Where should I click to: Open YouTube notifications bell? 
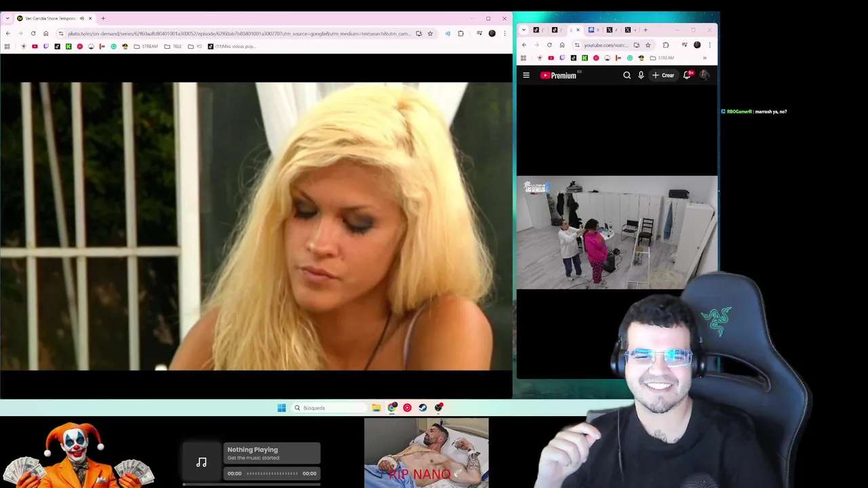click(x=687, y=75)
